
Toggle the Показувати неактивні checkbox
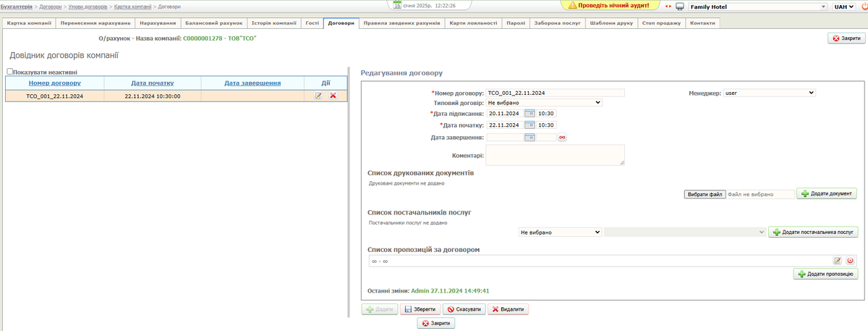click(10, 72)
